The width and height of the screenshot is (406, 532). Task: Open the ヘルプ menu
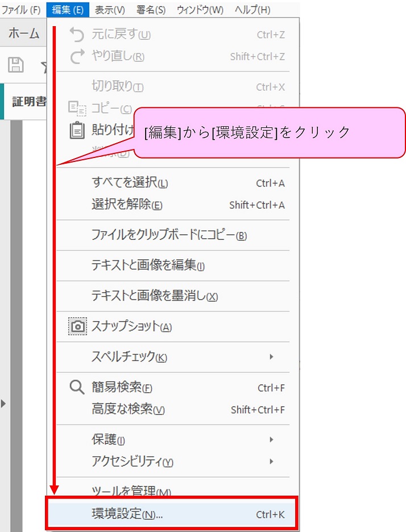(252, 10)
